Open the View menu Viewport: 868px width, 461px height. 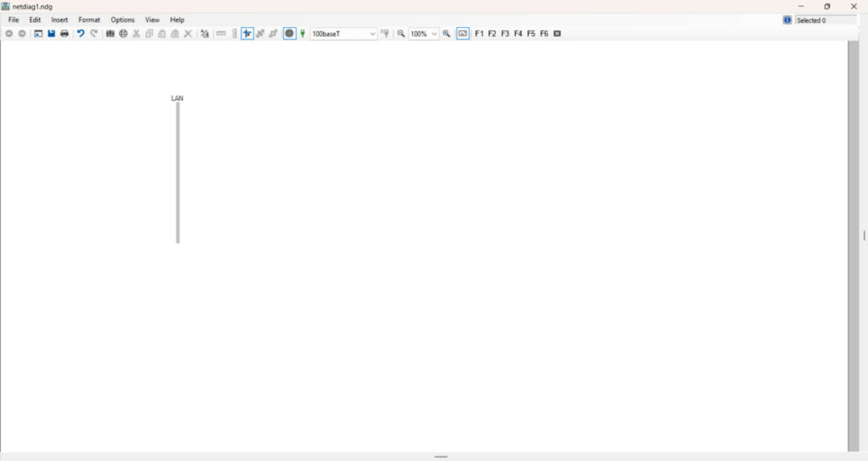(153, 20)
